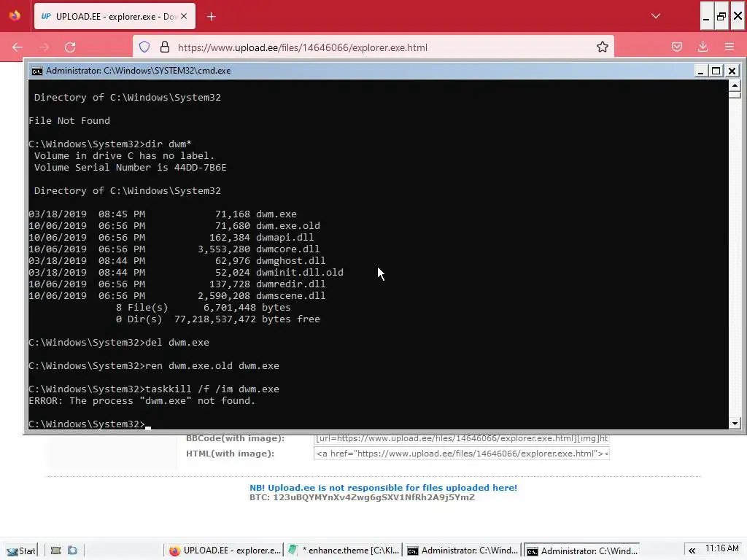Screen dimensions: 747x560
Task: Open the tracking protection shield
Action: click(x=144, y=47)
